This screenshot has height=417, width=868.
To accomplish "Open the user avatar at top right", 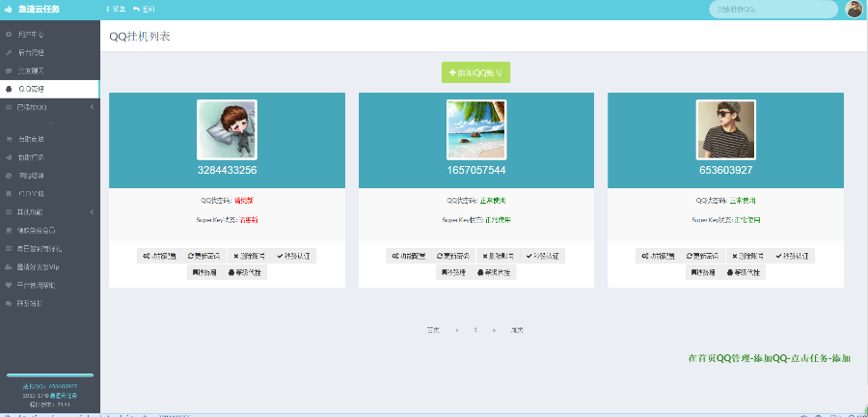I will point(854,10).
